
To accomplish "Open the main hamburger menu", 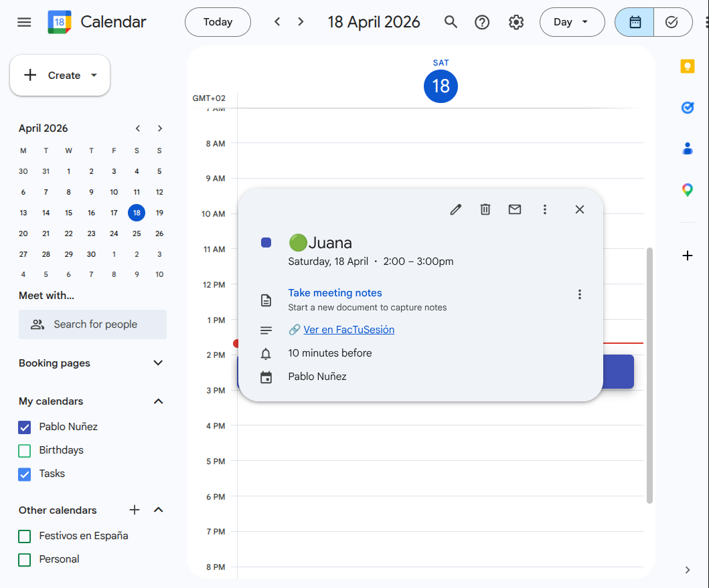I will coord(24,22).
